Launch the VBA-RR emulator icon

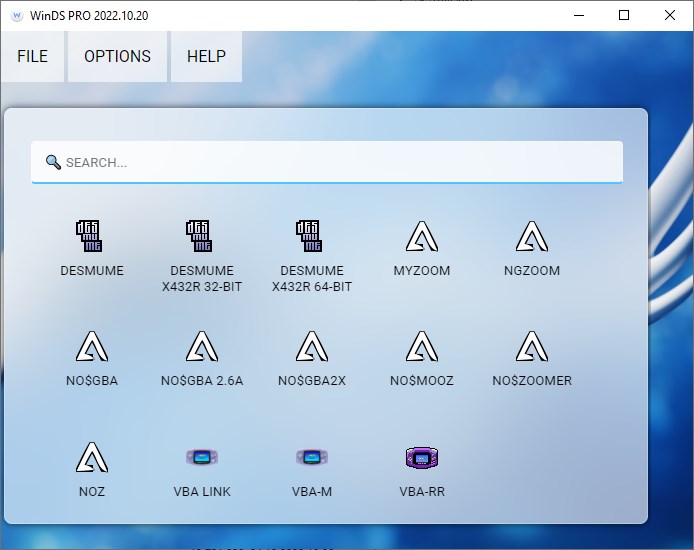pyautogui.click(x=422, y=458)
